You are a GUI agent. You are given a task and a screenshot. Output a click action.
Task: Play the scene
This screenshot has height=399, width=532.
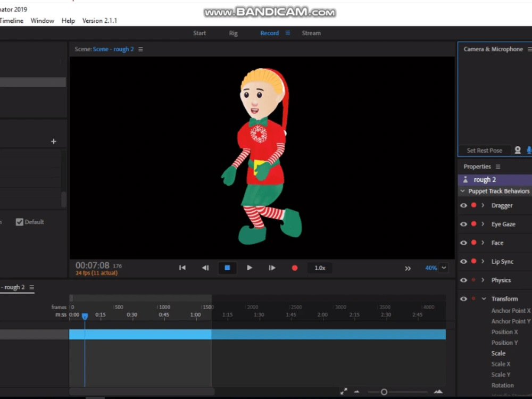pos(250,268)
